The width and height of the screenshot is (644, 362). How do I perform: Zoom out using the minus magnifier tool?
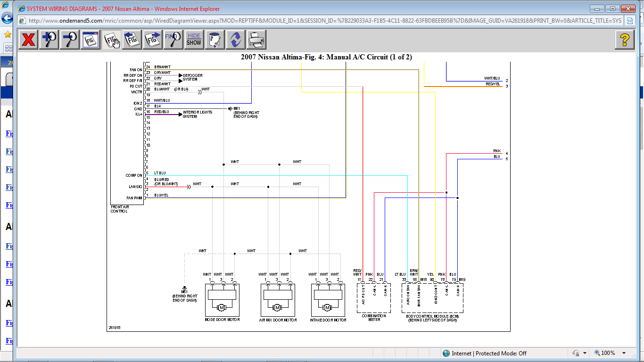(70, 40)
